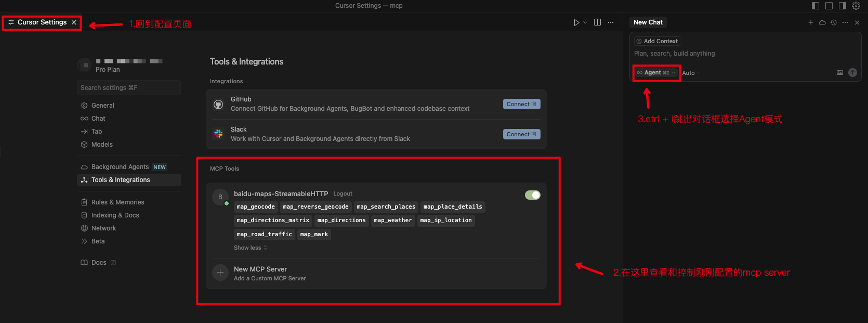
Task: Click the split editor icon
Action: pos(597,22)
